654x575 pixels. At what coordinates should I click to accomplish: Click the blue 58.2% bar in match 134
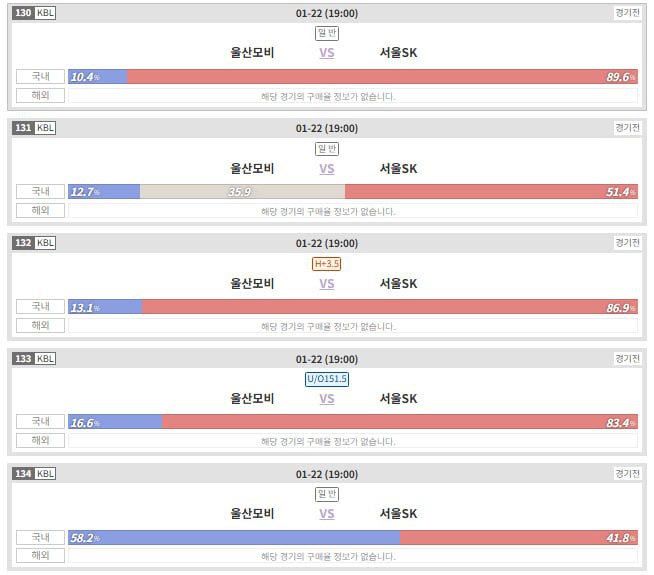[234, 538]
